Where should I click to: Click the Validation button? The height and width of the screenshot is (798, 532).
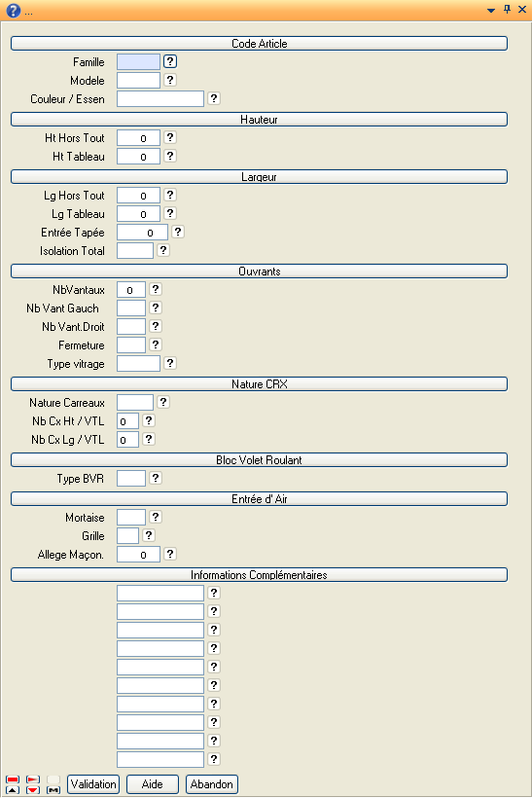93,784
